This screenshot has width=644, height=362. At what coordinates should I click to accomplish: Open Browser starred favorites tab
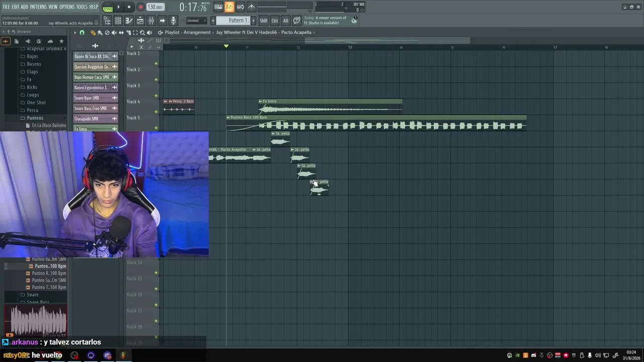[61, 41]
